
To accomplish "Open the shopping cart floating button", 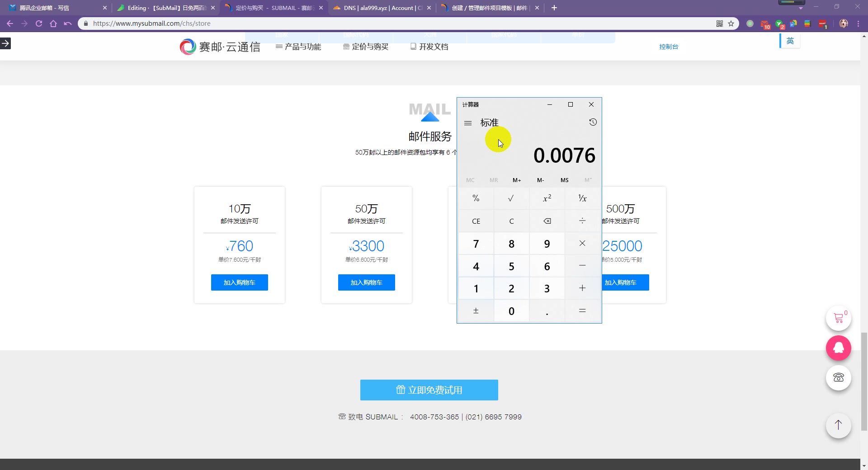I will [839, 318].
